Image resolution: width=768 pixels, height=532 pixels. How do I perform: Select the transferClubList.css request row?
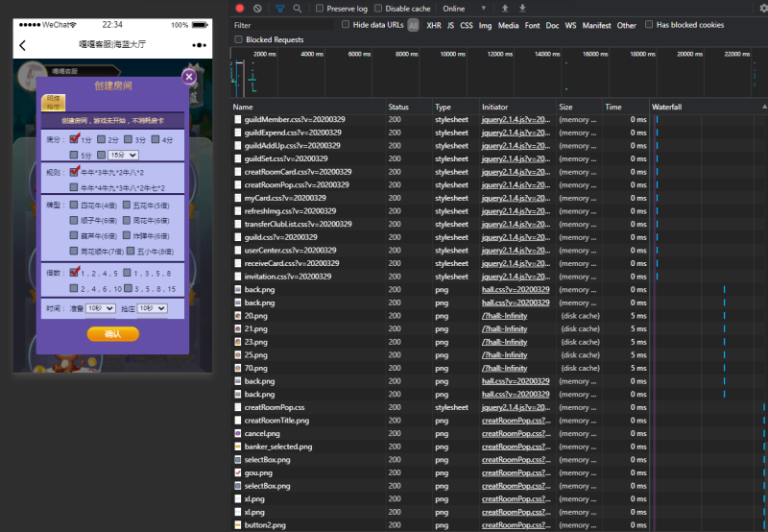coord(498,224)
